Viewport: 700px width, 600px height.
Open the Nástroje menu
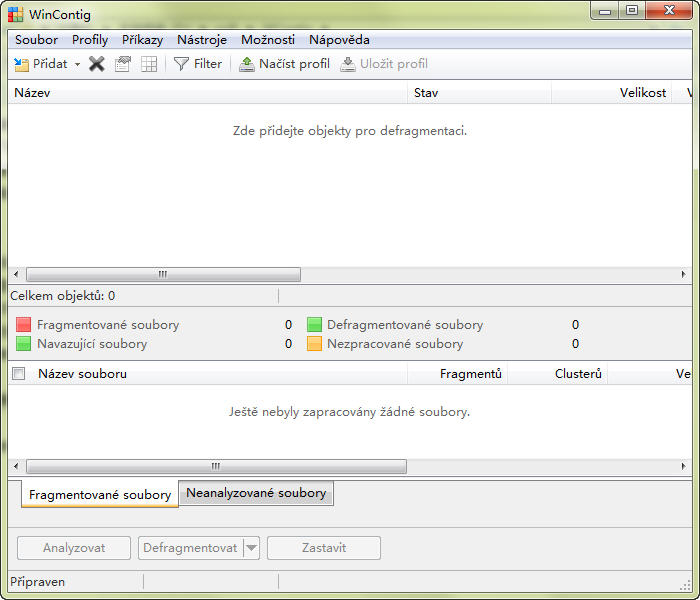coord(202,40)
